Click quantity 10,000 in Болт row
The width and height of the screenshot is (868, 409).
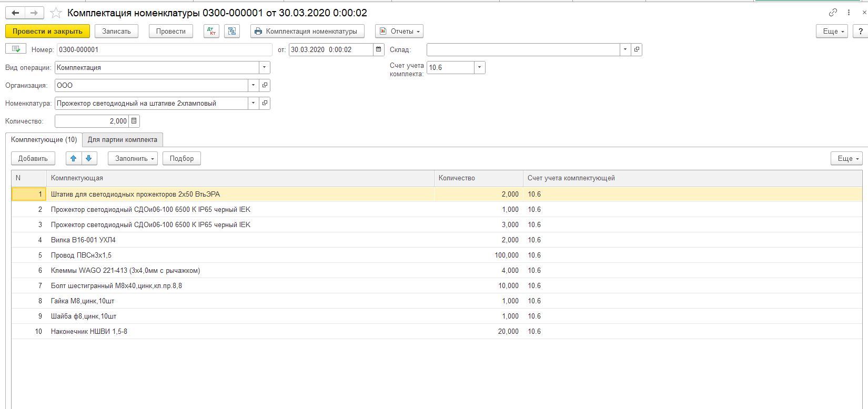click(x=508, y=285)
